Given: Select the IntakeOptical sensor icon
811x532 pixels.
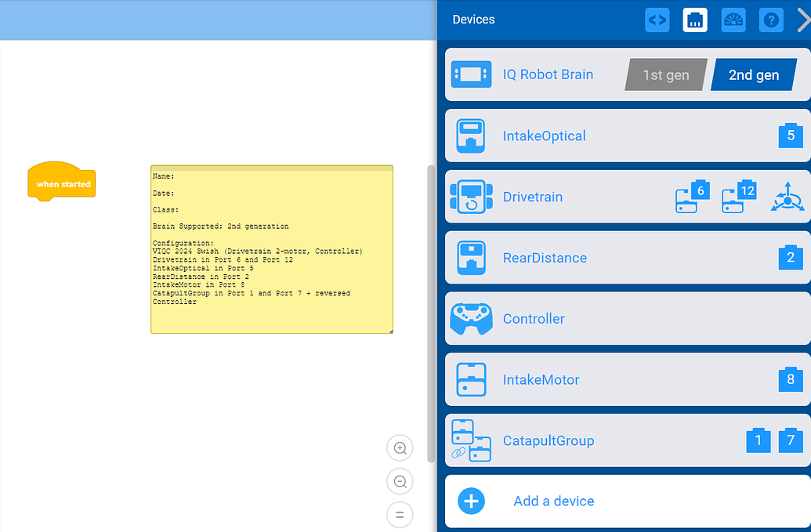Looking at the screenshot, I should (470, 135).
